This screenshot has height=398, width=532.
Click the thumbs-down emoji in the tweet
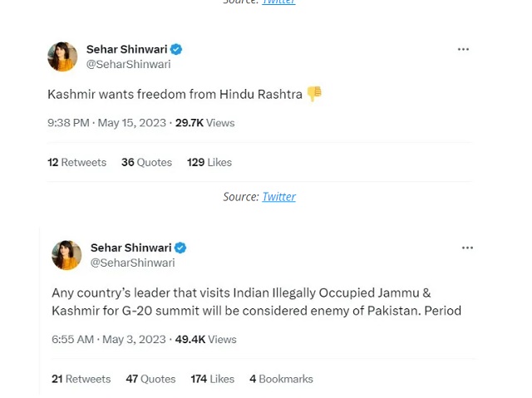tap(314, 94)
